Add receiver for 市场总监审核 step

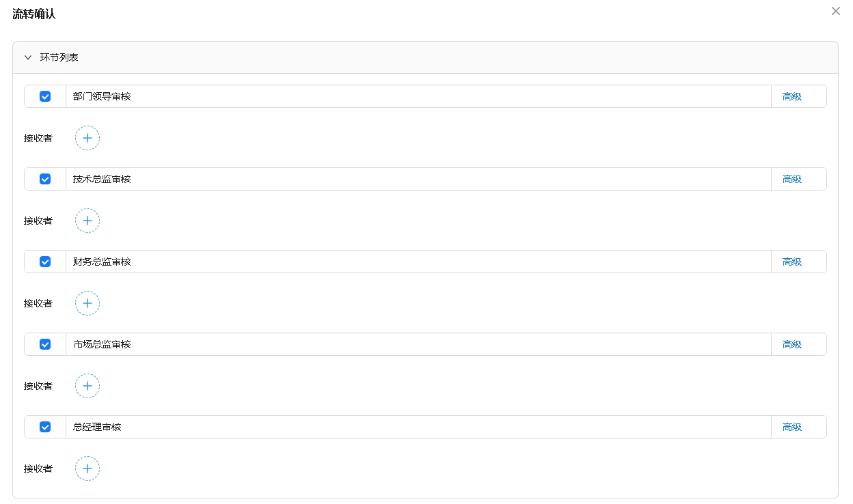(x=87, y=386)
